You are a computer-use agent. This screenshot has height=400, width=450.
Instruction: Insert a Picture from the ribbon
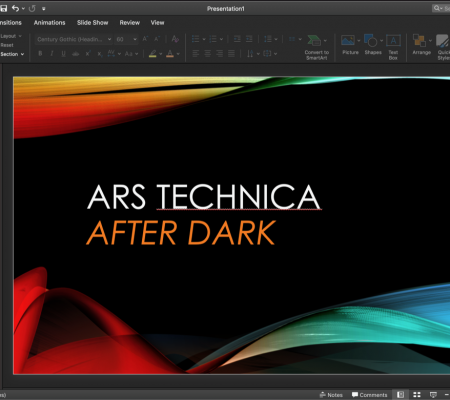pyautogui.click(x=350, y=44)
